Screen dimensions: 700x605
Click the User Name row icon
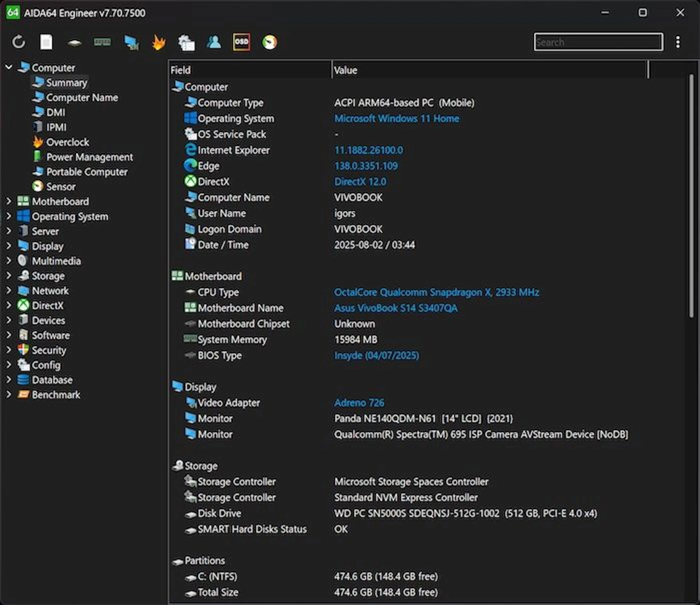click(x=190, y=213)
